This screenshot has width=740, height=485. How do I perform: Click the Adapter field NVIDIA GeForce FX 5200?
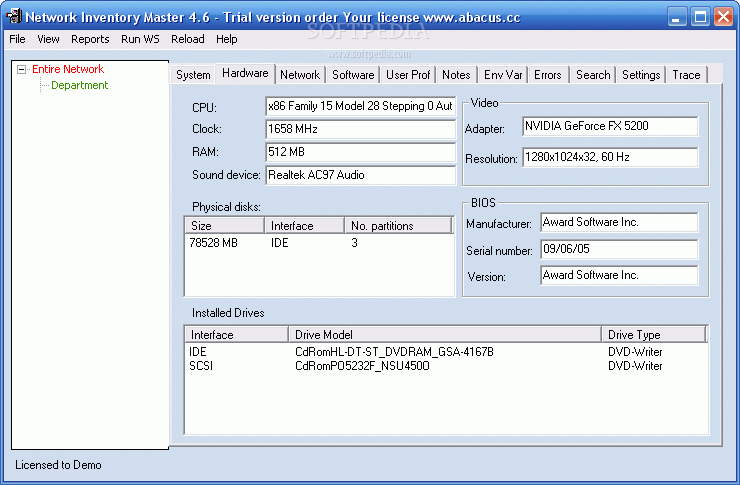610,126
